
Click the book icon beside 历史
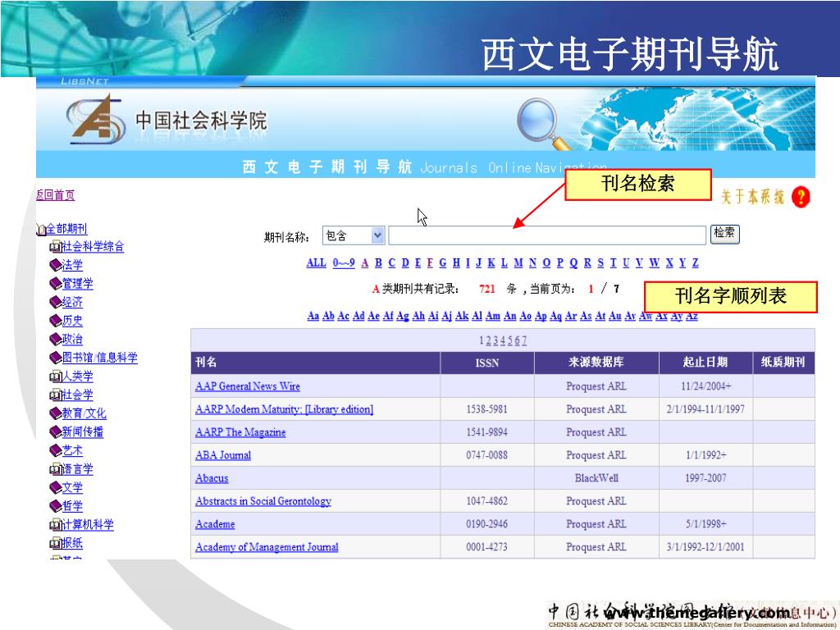(x=55, y=321)
